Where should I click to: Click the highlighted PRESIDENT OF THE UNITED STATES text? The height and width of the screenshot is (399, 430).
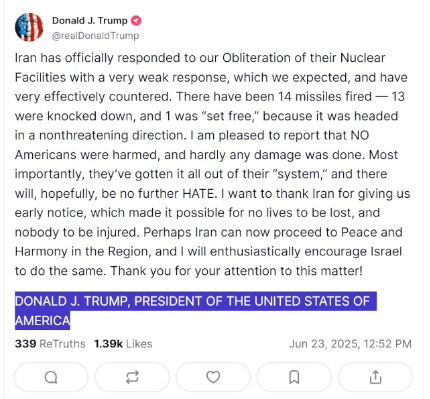point(252,301)
